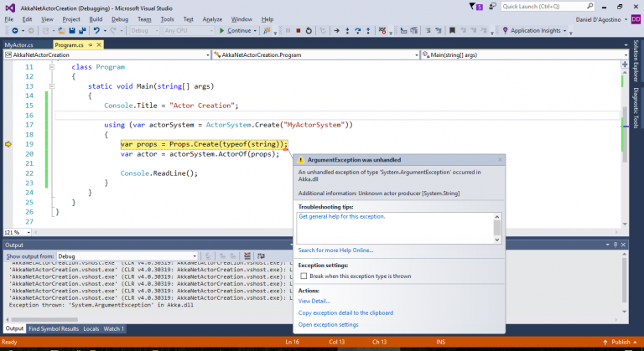Click the green Continue button
The image size is (644, 351).
click(236, 31)
